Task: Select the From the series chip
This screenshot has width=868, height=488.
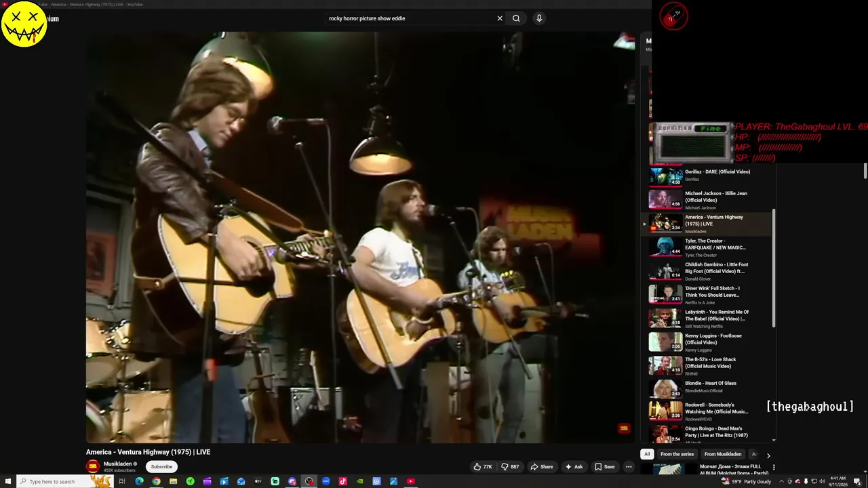Action: 677,454
